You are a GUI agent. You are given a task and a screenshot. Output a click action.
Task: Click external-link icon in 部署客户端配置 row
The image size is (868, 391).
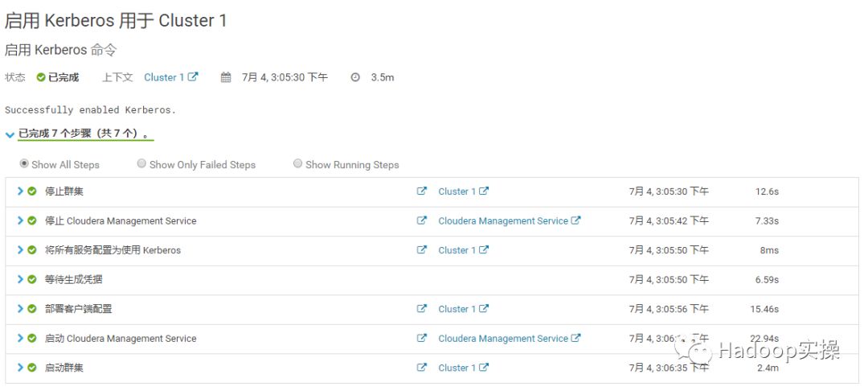pyautogui.click(x=422, y=309)
